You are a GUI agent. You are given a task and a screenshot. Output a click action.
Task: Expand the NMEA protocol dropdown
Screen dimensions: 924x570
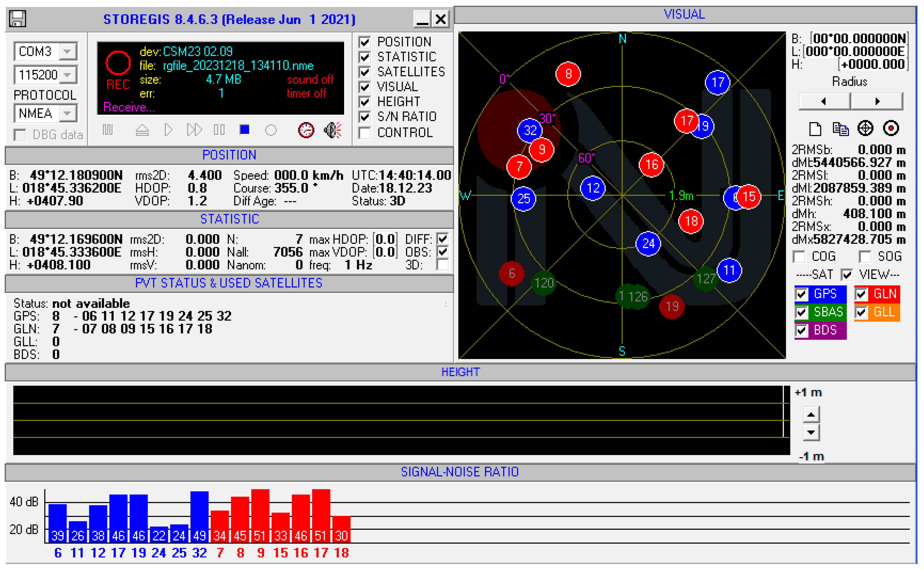68,113
